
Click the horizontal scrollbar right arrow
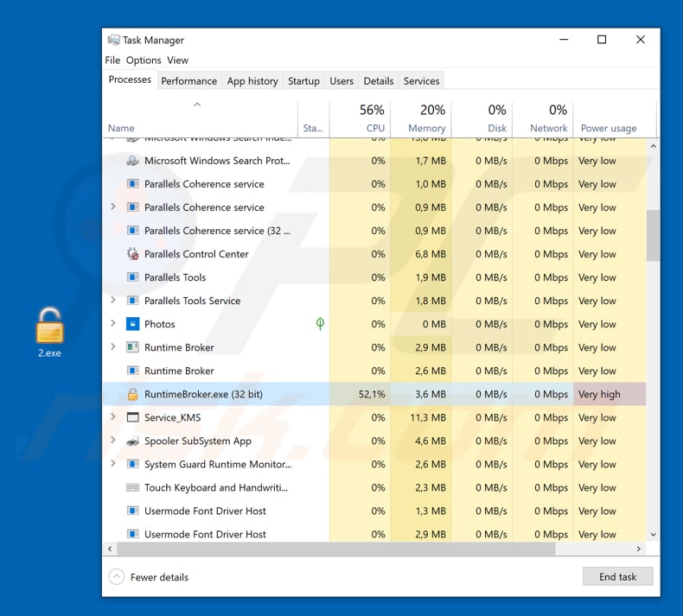point(639,549)
